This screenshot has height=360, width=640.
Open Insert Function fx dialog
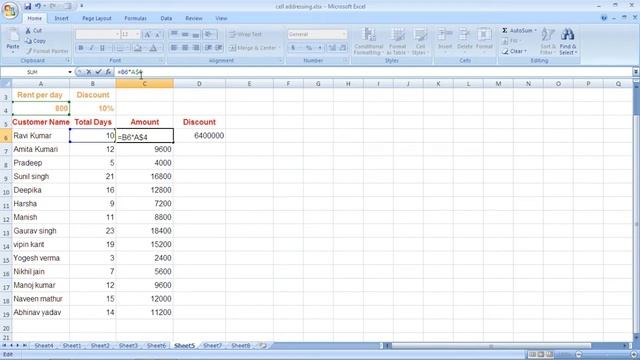click(108, 72)
